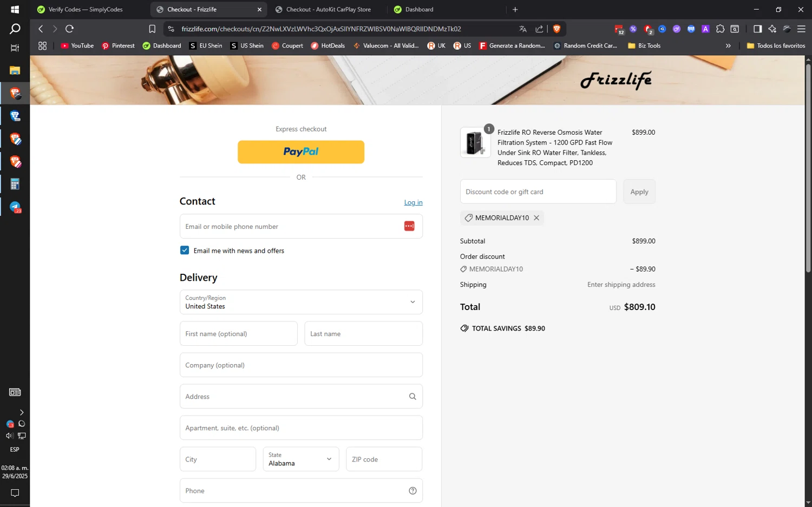
Task: Close the Checkout - Frizzlife tab
Action: pos(259,9)
